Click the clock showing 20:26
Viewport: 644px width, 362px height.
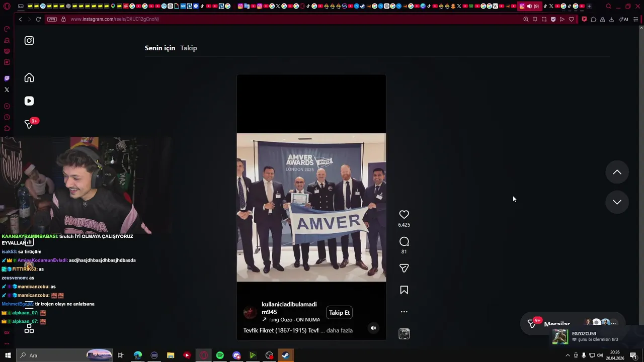(x=615, y=352)
